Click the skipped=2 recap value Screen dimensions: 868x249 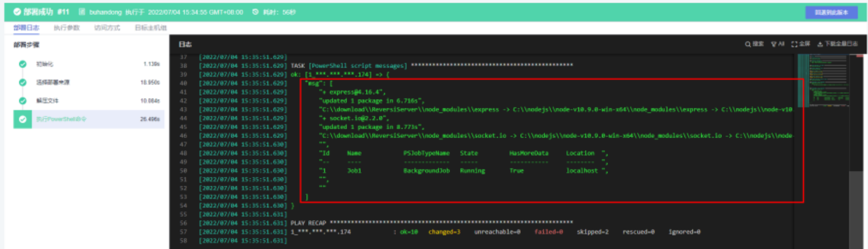[x=593, y=232]
